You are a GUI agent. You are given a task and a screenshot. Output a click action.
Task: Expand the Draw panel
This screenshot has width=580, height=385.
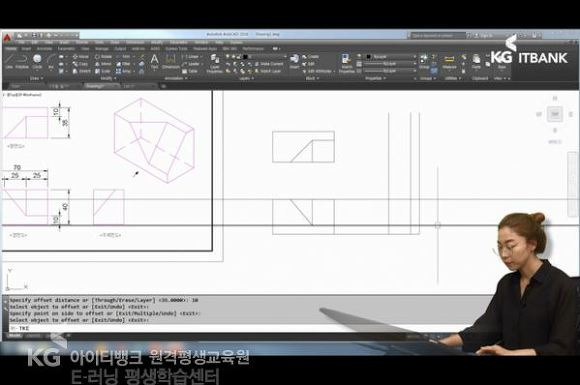36,78
